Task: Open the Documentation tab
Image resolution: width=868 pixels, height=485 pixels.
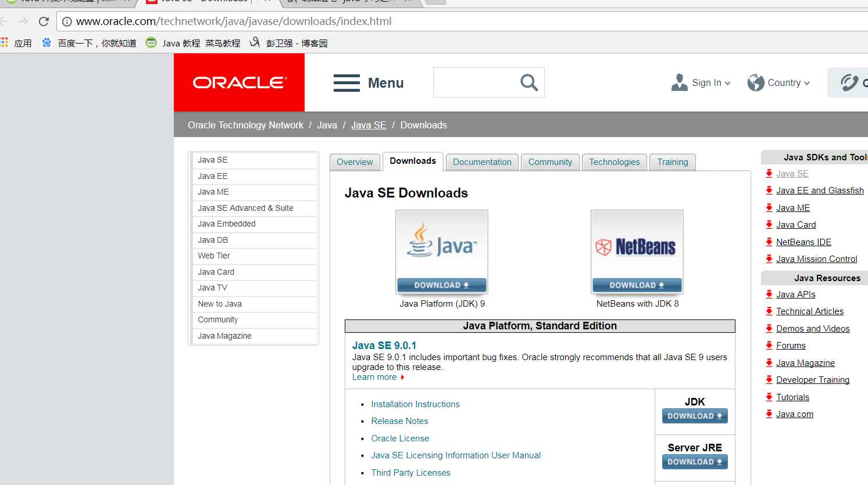Action: point(482,162)
